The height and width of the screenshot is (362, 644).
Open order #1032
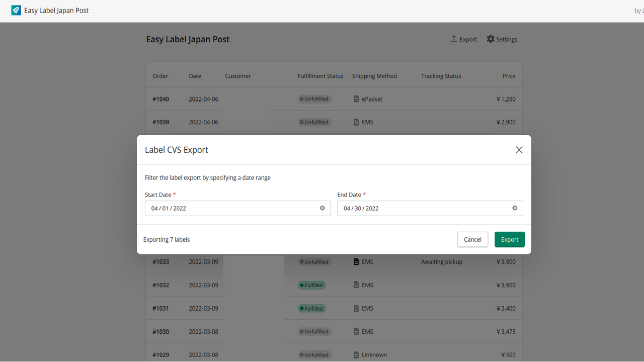coord(160,285)
